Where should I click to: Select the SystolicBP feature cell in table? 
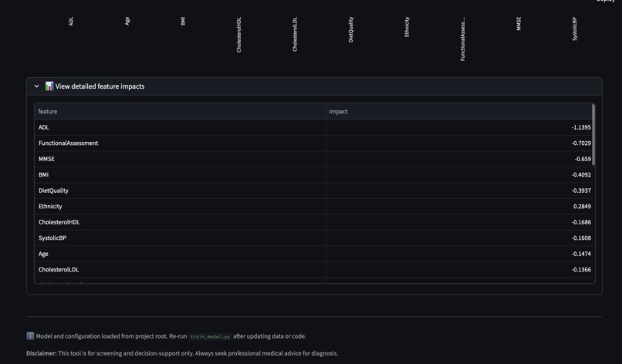click(x=180, y=238)
